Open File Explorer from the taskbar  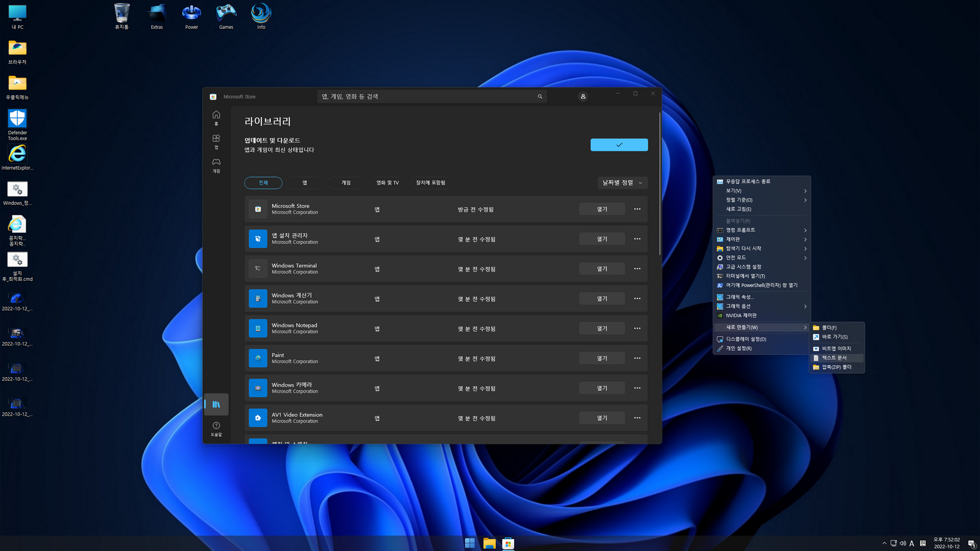pos(489,543)
